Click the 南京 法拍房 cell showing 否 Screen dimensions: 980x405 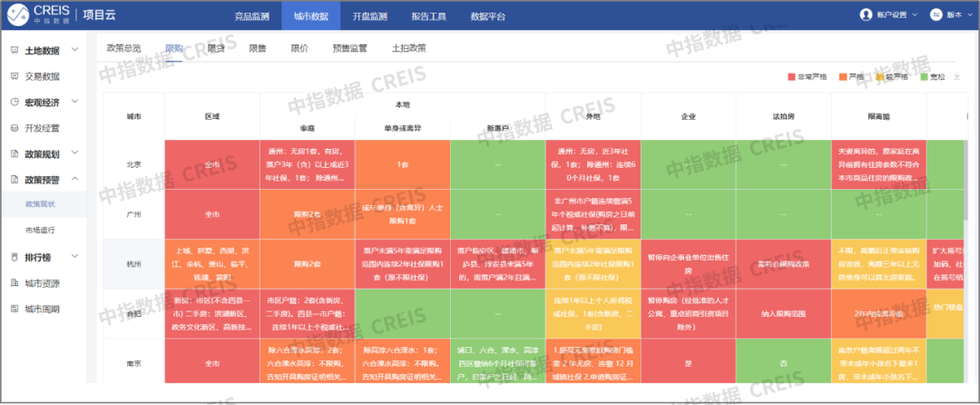point(784,361)
